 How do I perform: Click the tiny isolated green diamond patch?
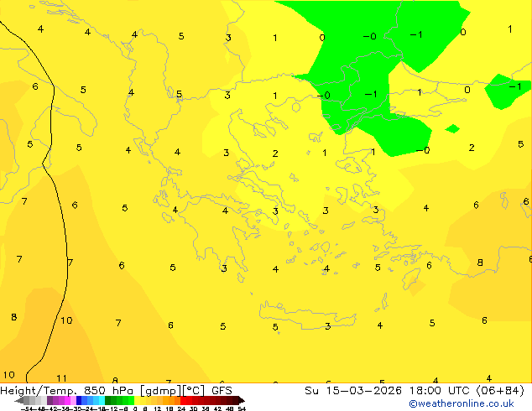click(452, 129)
